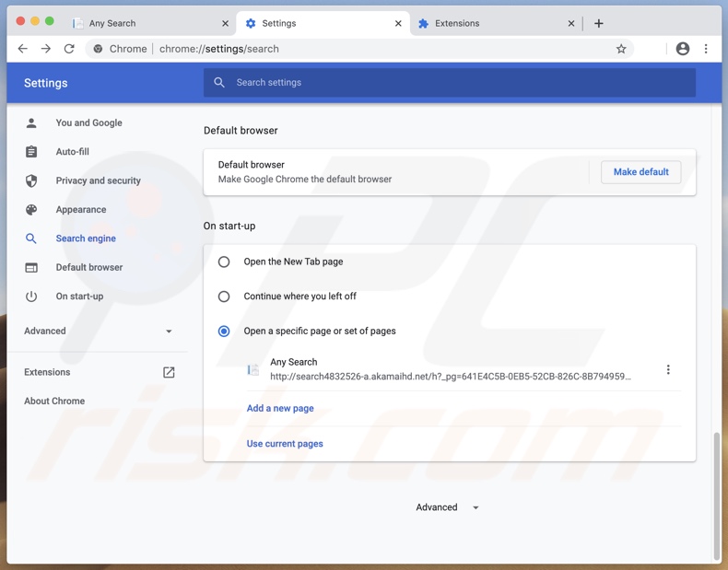Reload the settings page
Image resolution: width=728 pixels, height=570 pixels.
coord(69,49)
